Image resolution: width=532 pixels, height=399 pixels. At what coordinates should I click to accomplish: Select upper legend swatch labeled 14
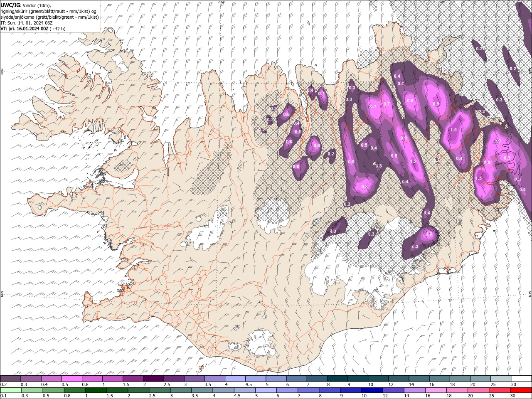(x=419, y=379)
